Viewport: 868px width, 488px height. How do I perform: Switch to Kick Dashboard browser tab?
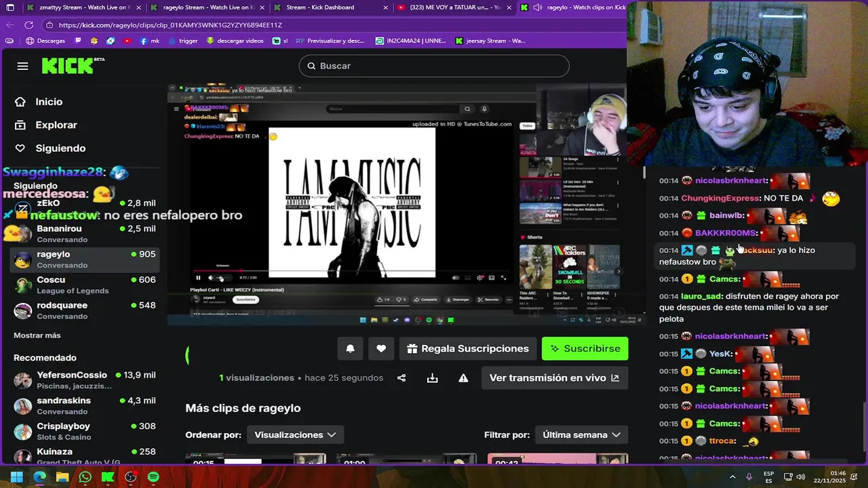(x=332, y=7)
